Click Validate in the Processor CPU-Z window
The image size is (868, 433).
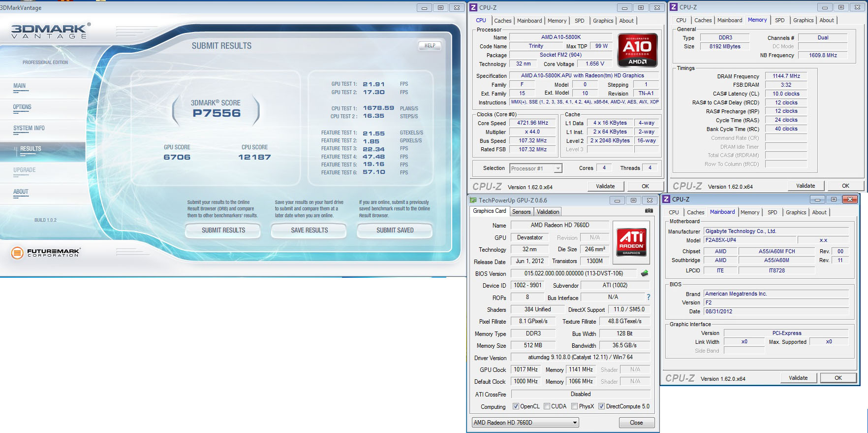click(605, 186)
